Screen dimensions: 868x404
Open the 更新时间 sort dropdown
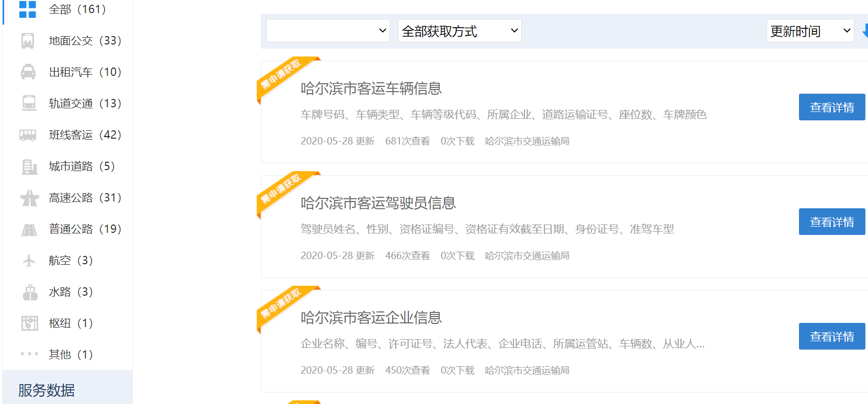810,31
